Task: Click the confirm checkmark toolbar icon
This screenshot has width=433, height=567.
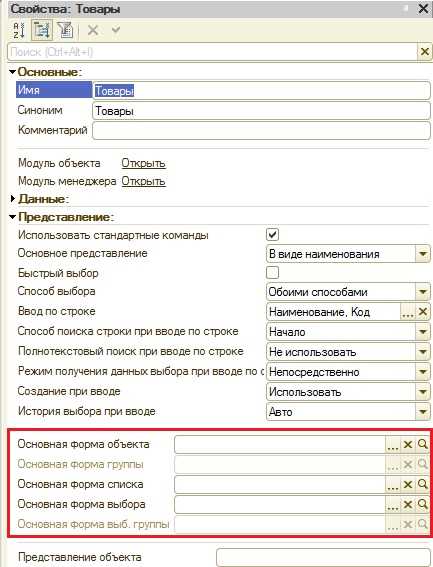Action: [116, 30]
